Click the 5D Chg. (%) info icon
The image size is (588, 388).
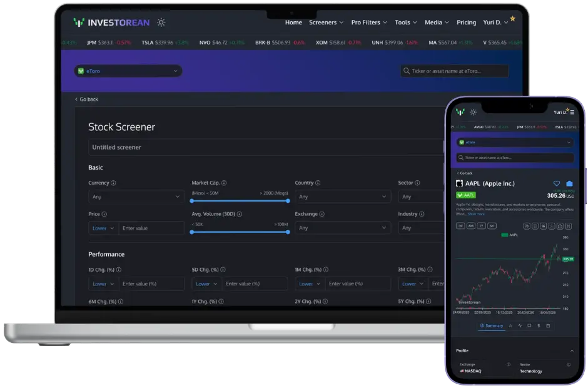223,270
